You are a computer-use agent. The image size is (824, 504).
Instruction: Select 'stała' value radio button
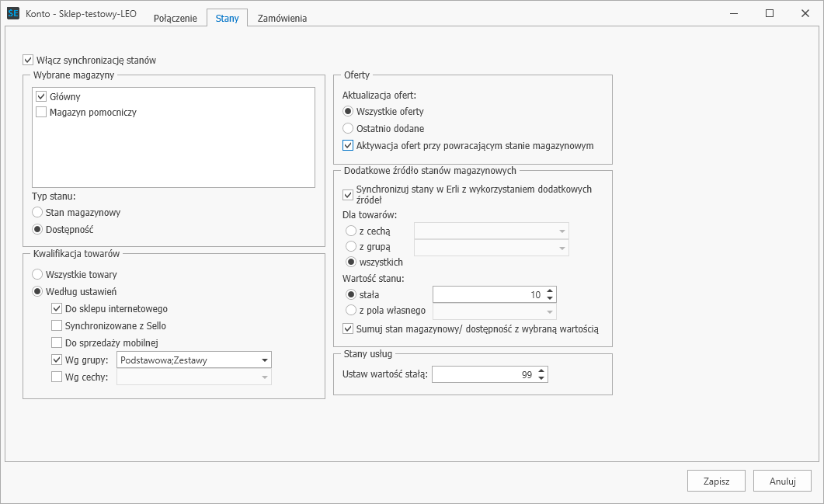click(351, 295)
